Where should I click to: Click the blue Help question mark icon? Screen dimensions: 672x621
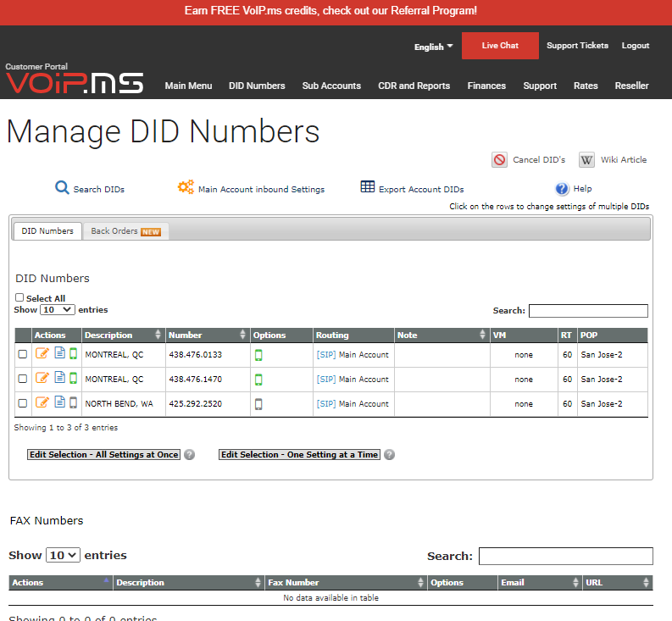(x=562, y=189)
